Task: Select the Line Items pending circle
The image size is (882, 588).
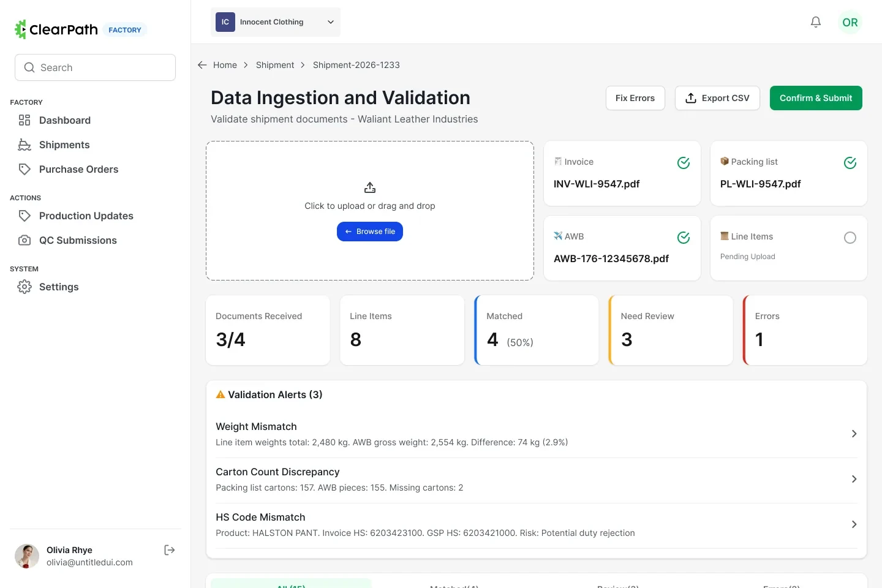Action: (x=850, y=238)
